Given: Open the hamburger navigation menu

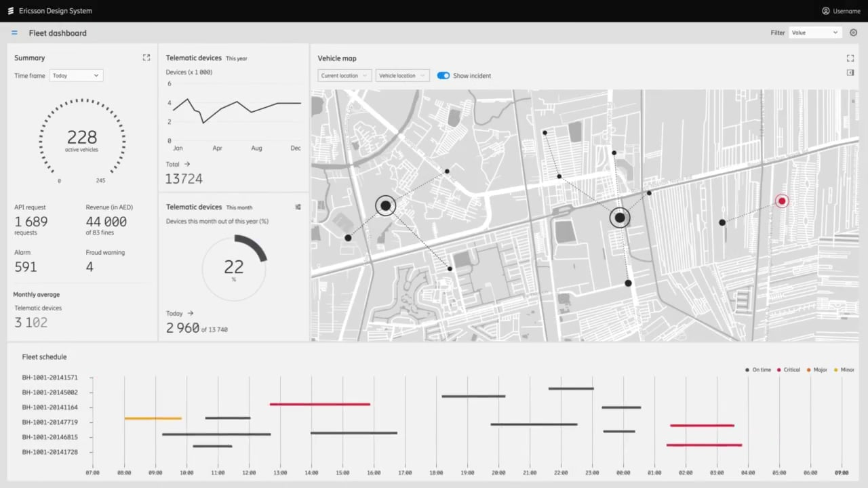Looking at the screenshot, I should [x=14, y=33].
